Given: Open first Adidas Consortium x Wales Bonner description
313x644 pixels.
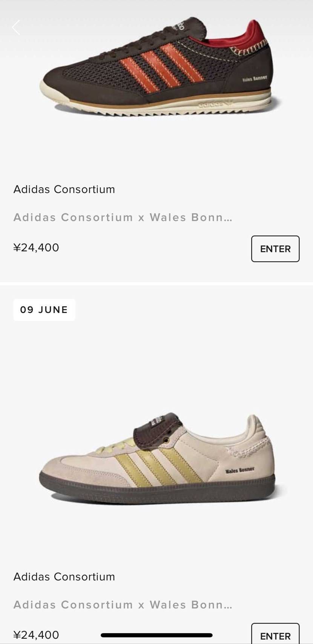Looking at the screenshot, I should pos(123,217).
